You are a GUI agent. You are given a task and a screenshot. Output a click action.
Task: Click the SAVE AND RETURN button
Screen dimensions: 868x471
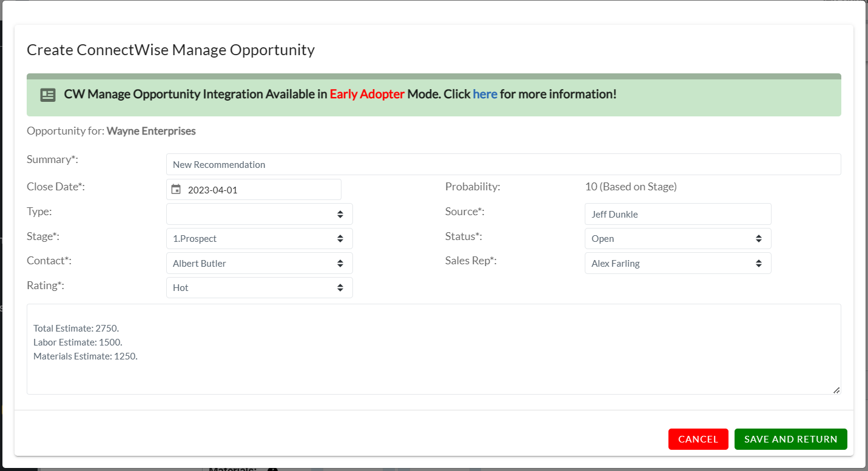point(791,439)
